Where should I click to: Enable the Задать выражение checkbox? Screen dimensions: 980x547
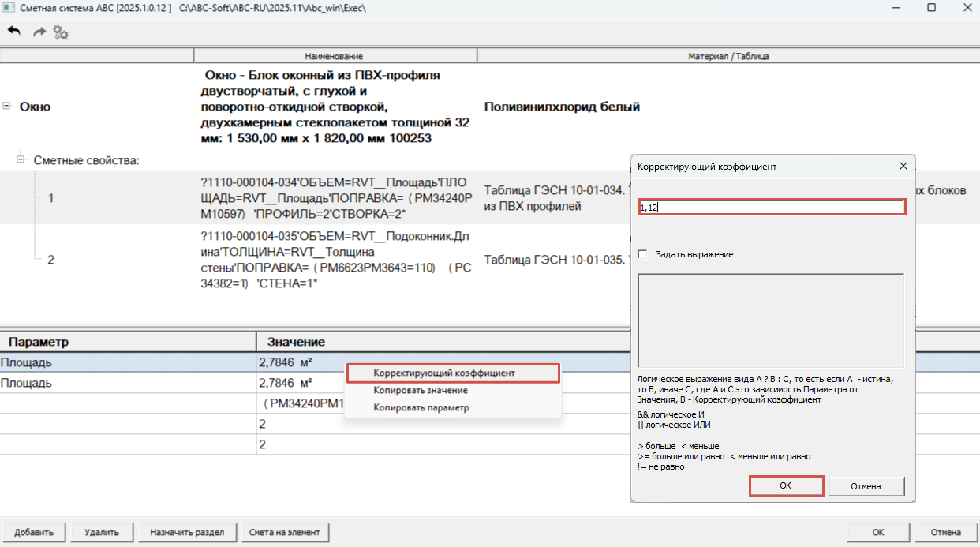642,254
